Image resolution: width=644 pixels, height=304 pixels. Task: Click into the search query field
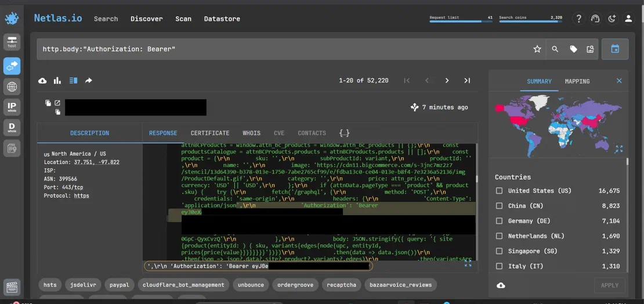283,49
